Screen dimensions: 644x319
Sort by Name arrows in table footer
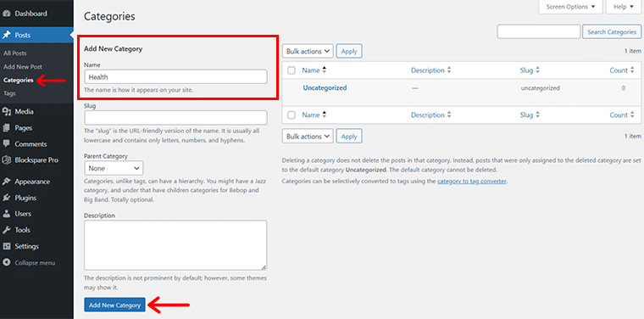tap(324, 115)
